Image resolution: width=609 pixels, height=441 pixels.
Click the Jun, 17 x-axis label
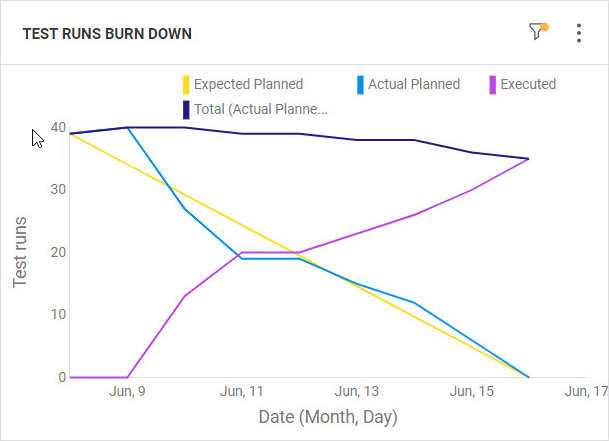586,391
